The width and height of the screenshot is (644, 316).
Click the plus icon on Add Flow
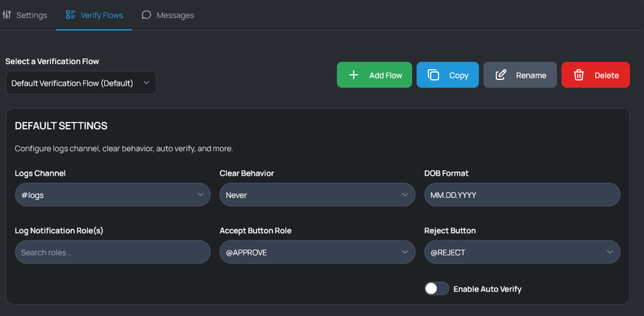pyautogui.click(x=353, y=75)
